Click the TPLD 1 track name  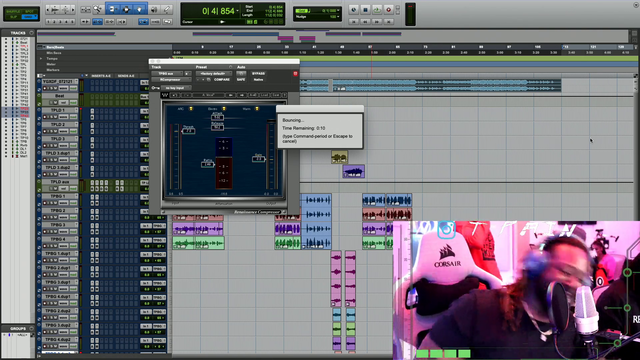[x=58, y=110]
